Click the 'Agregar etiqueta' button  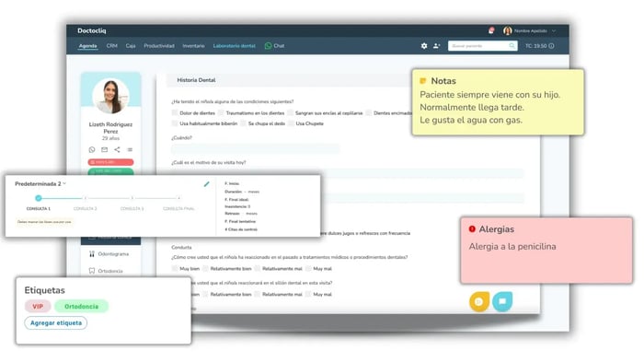point(56,323)
